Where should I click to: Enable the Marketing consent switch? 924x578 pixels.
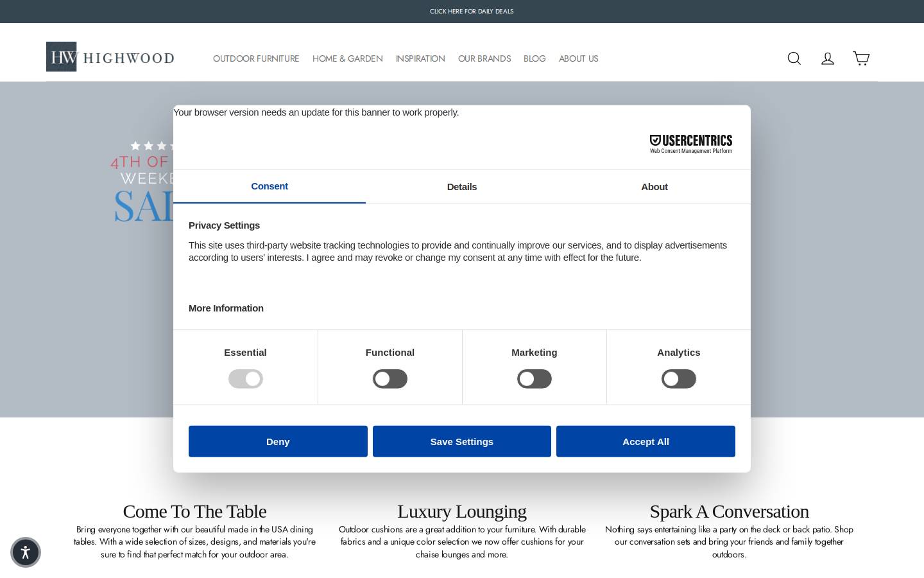tap(535, 379)
